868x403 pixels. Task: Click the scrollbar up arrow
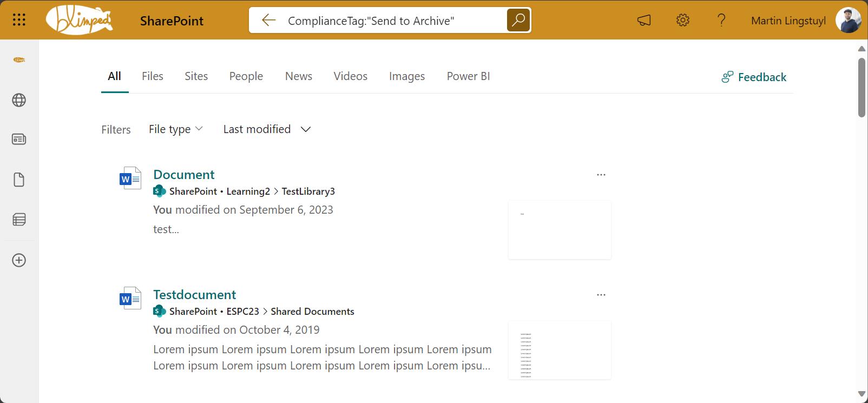point(862,49)
